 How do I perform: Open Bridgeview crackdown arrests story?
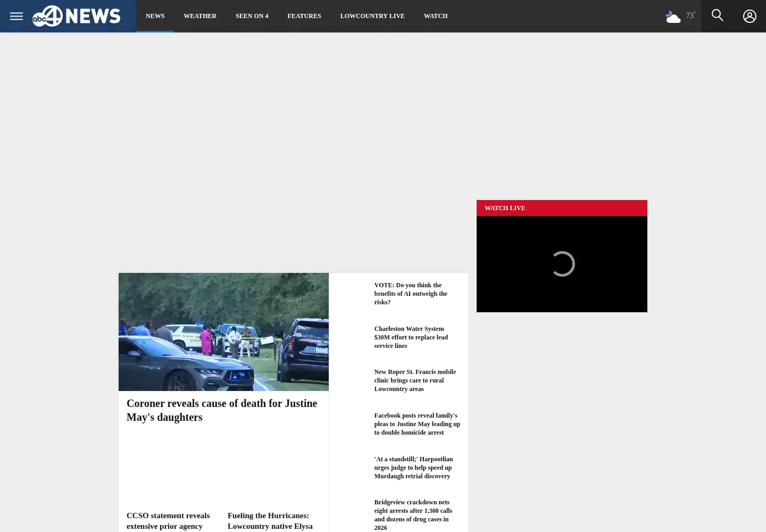(x=413, y=515)
